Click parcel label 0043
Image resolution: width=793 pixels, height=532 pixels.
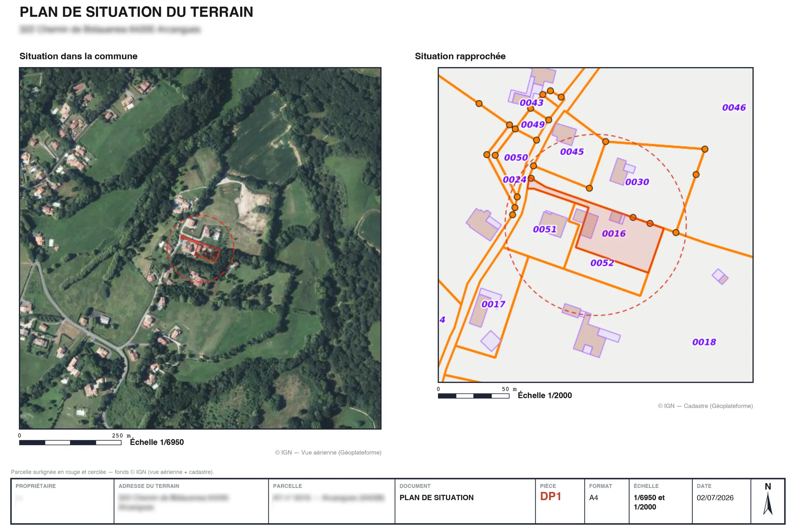pos(531,103)
